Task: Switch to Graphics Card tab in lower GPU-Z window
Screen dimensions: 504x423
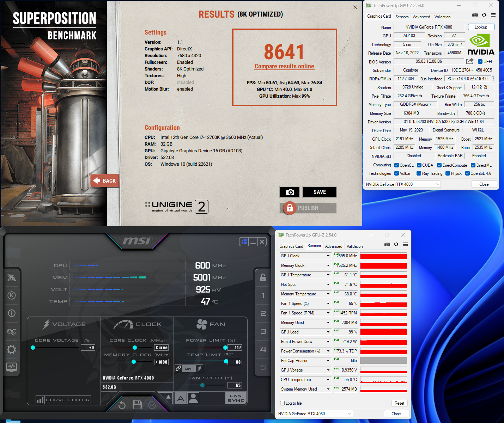Action: [x=291, y=246]
